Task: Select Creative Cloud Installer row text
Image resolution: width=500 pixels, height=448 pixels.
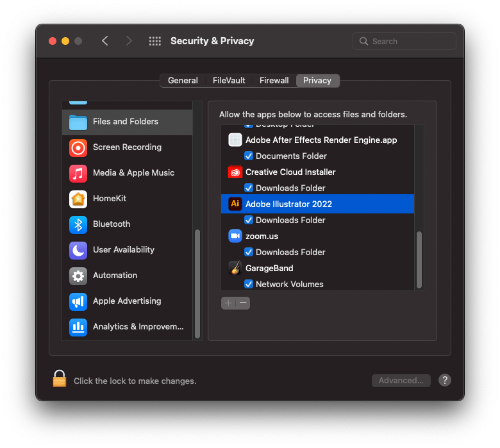Action: 290,172
